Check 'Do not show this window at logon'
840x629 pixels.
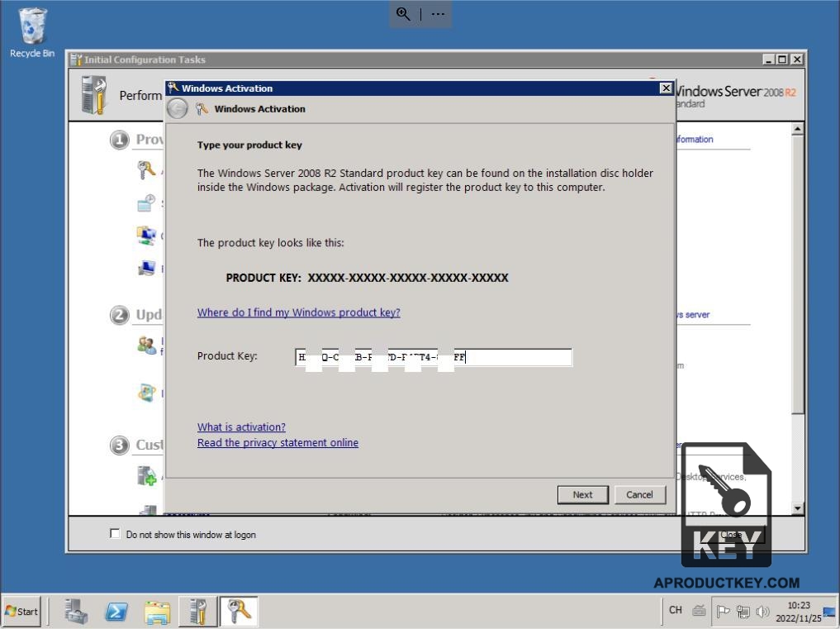[x=115, y=534]
